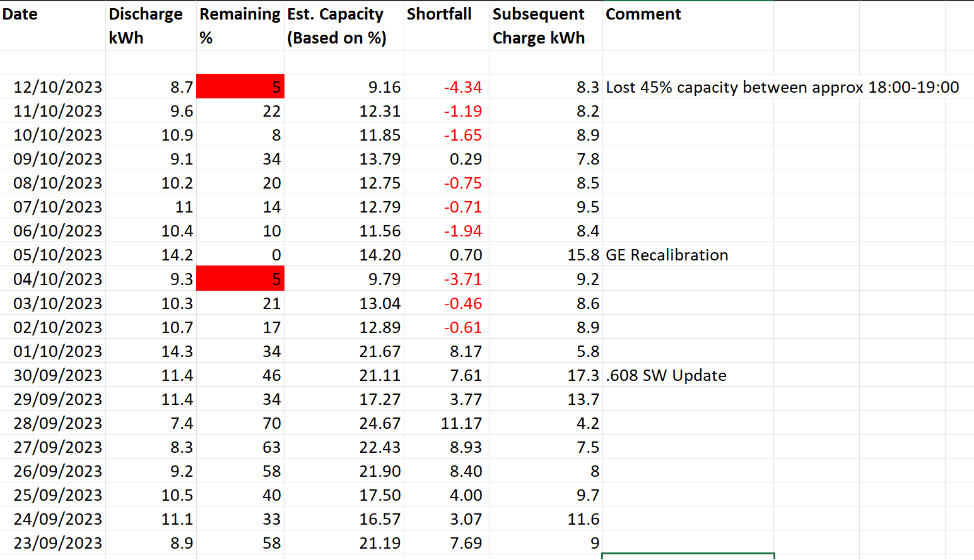Screen dimensions: 974x560
Task: Click the date cell 25/09/2023
Action: 53,495
